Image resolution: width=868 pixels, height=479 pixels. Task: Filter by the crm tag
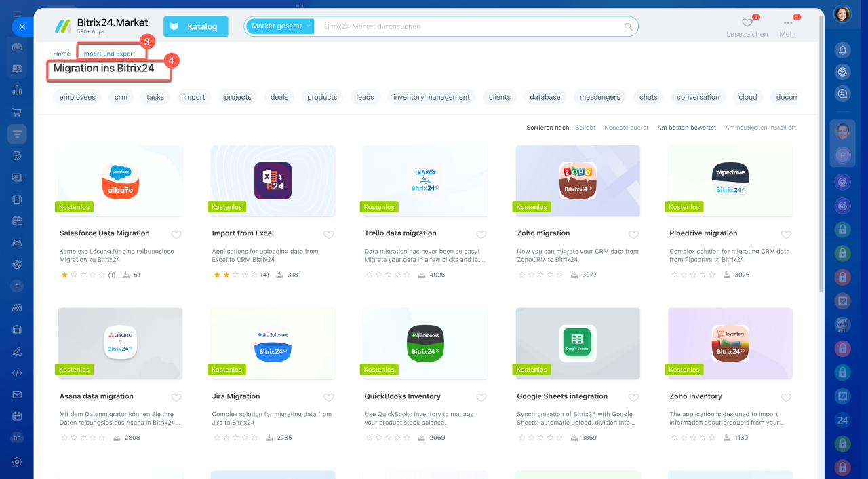[x=121, y=97]
